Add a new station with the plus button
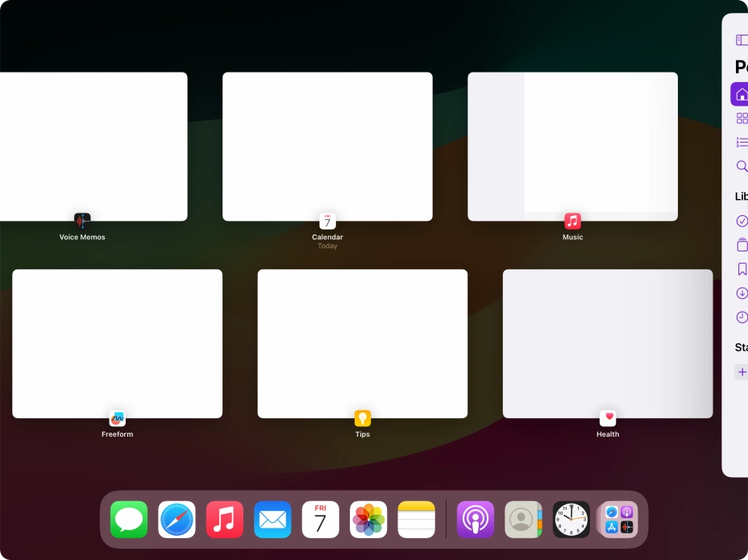 click(x=741, y=371)
